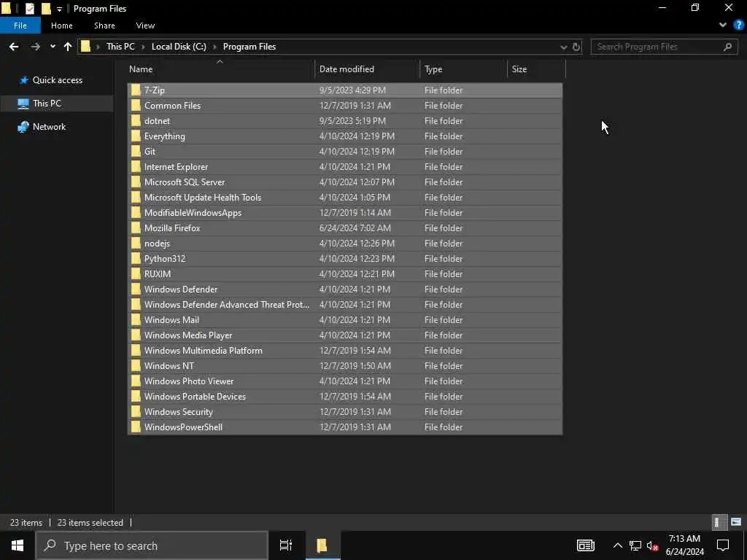Click the Windows Mail folder name
This screenshot has width=747, height=560.
pos(172,320)
